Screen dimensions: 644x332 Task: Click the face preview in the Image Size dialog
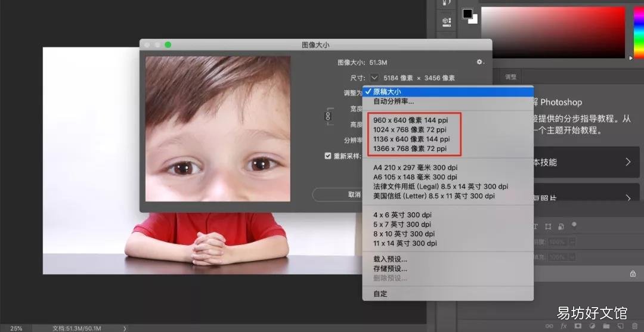click(218, 129)
